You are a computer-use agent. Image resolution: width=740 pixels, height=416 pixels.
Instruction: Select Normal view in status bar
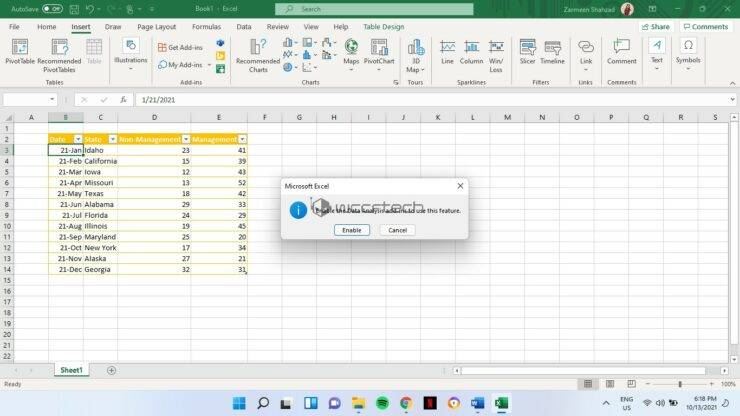click(x=588, y=384)
